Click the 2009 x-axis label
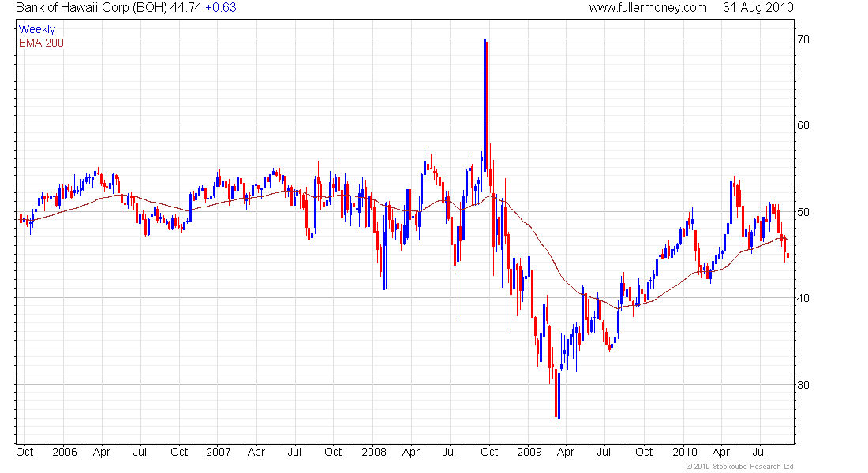Viewport: 868px width, 473px height. click(x=529, y=452)
